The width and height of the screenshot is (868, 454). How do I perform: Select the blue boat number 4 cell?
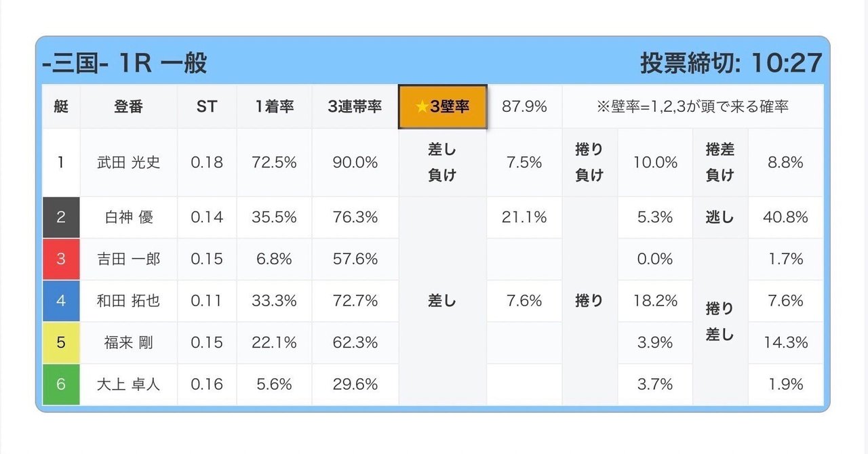tap(61, 301)
